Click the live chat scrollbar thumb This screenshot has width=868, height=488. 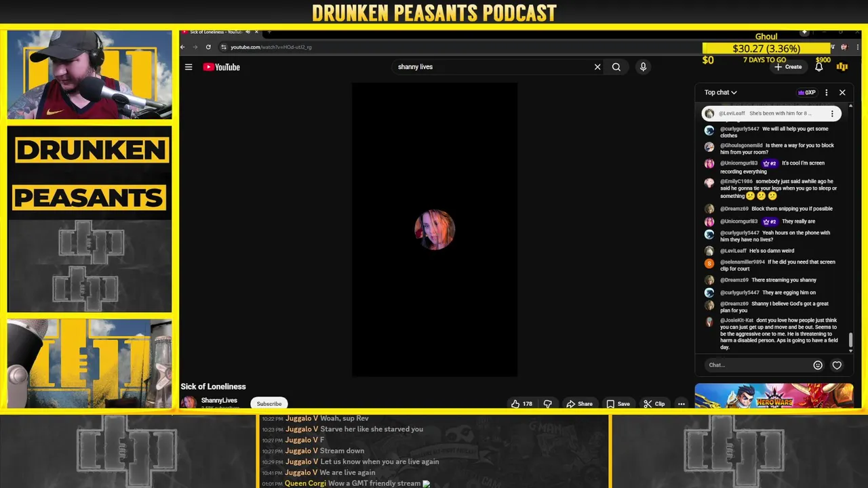[x=850, y=340]
